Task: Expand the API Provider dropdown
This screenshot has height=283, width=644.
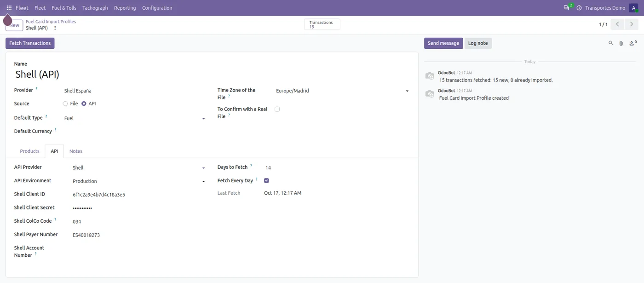Action: (x=203, y=168)
